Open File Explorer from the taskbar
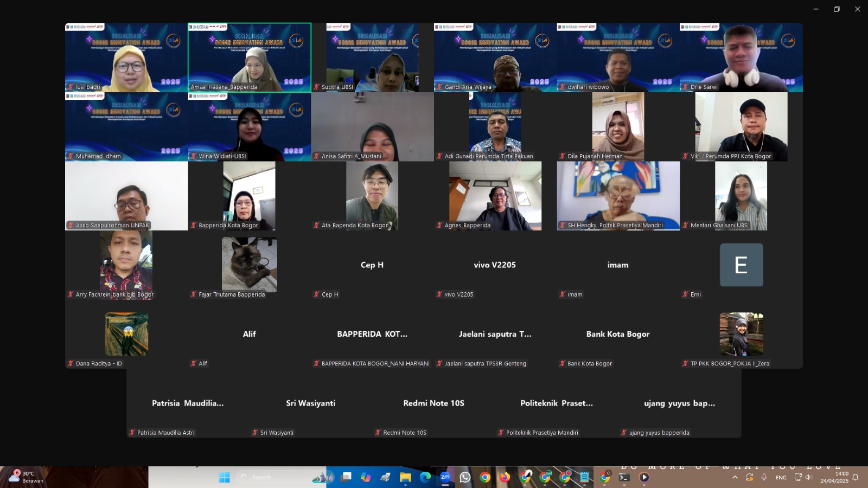 405,477
